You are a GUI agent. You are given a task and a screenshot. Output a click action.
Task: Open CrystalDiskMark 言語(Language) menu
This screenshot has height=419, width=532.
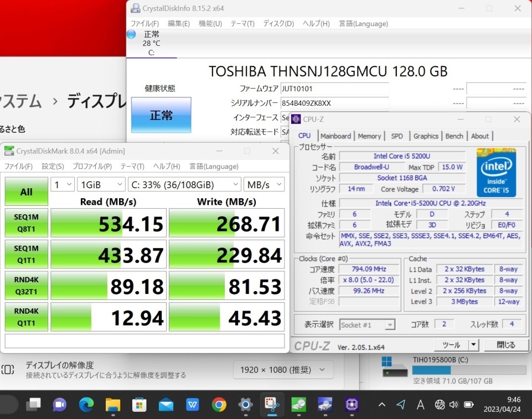(x=214, y=166)
